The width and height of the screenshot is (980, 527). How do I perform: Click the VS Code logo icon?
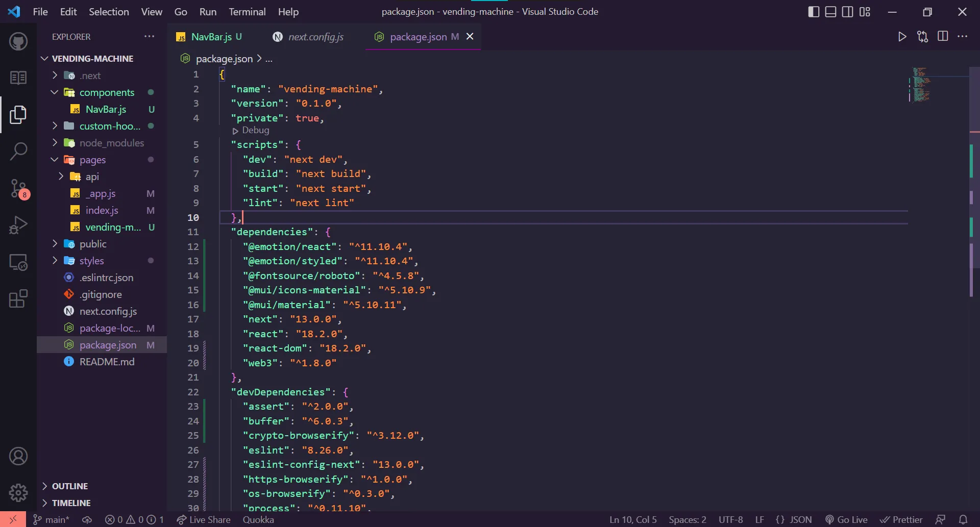coord(14,12)
